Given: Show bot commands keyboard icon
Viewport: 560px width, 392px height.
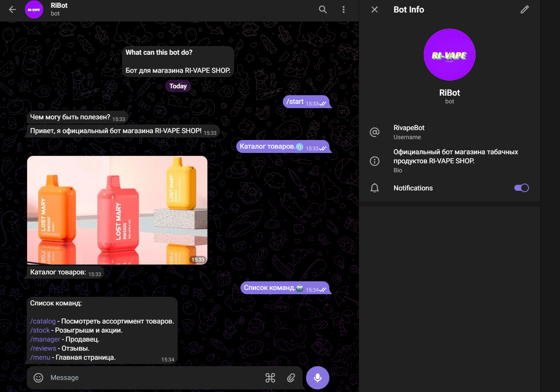Looking at the screenshot, I should point(270,378).
